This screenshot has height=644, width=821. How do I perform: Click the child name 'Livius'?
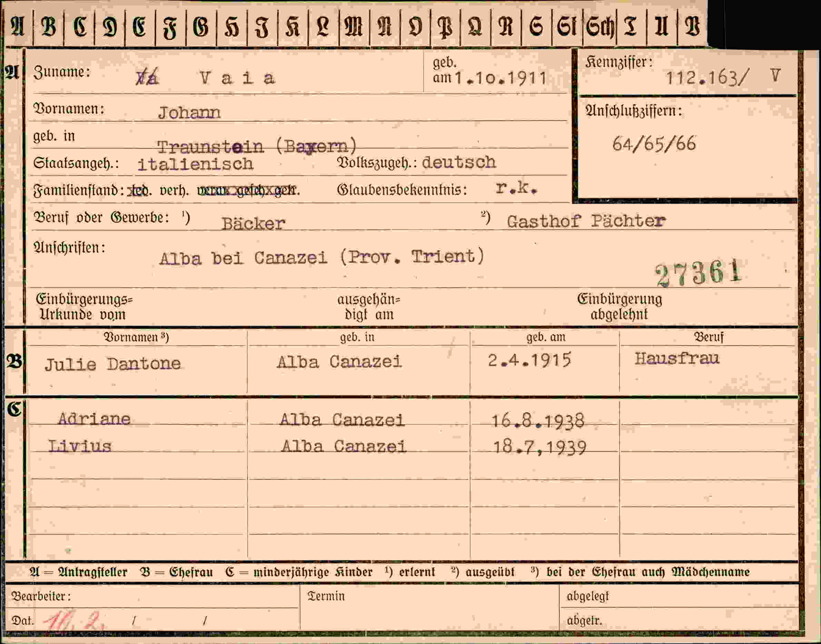pos(80,446)
